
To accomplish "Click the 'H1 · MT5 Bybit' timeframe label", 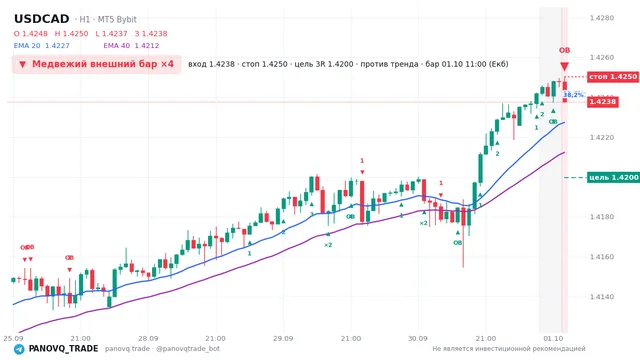I will 108,20.
